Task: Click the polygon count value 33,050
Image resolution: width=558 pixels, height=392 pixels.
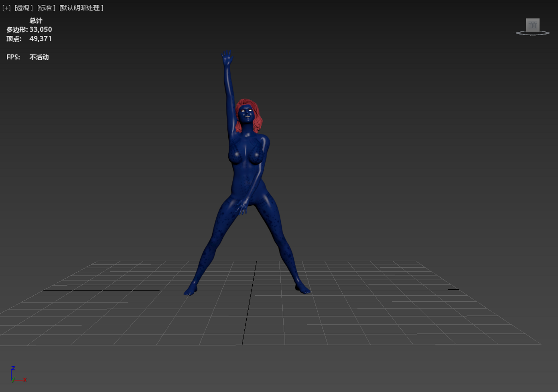Action: [41, 29]
